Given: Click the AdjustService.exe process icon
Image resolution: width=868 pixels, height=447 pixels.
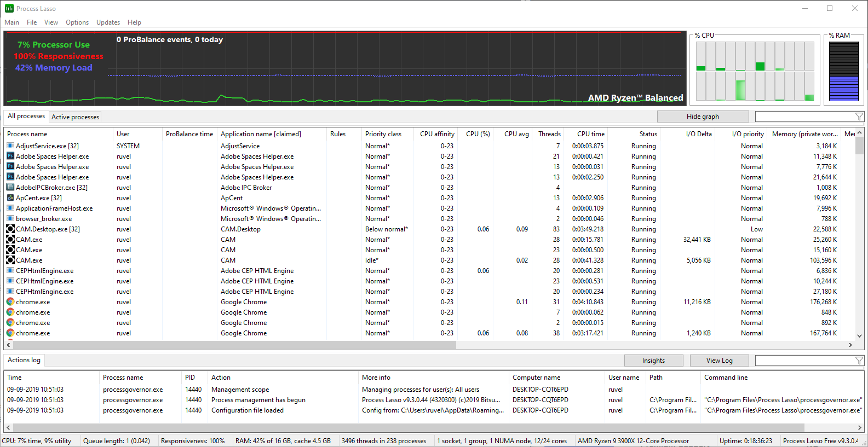Looking at the screenshot, I should point(10,146).
